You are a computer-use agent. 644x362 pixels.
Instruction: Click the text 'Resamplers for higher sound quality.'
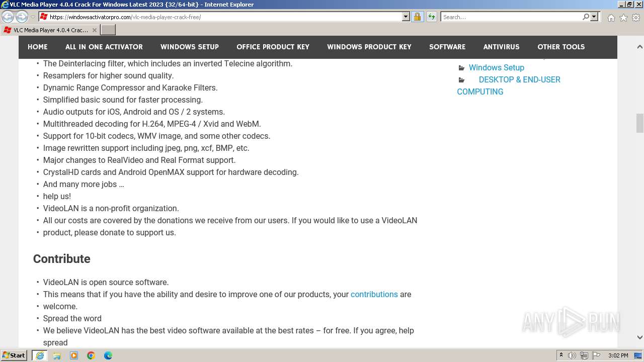coord(108,75)
